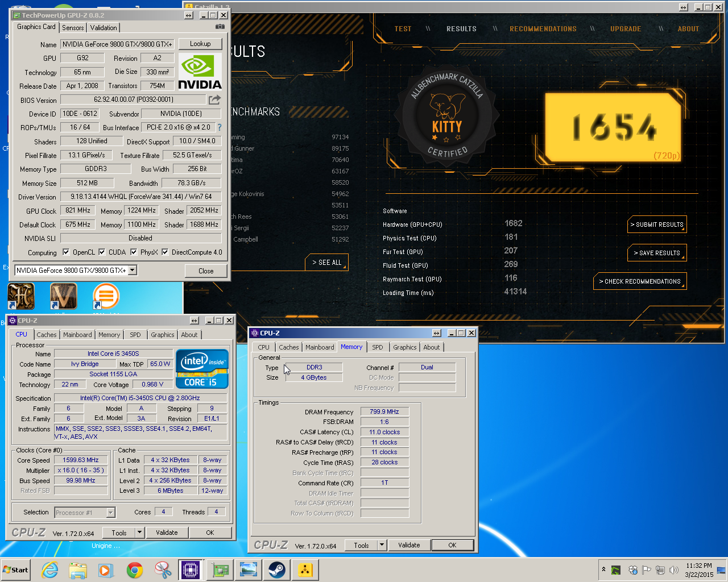Click the Action Center flag tray icon
The width and height of the screenshot is (728, 582).
(646, 569)
